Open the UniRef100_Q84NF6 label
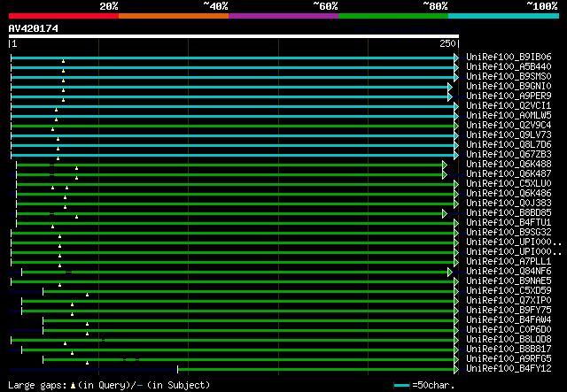 tap(509, 272)
